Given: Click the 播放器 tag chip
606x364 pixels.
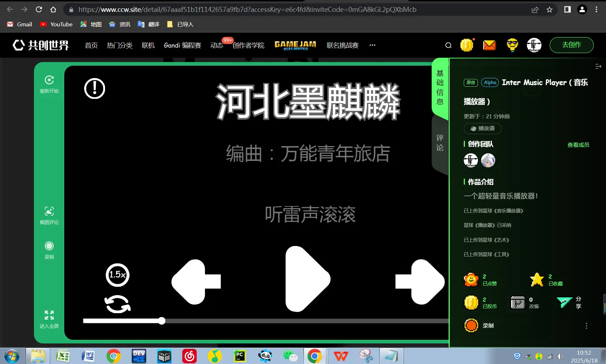Looking at the screenshot, I should (x=483, y=128).
